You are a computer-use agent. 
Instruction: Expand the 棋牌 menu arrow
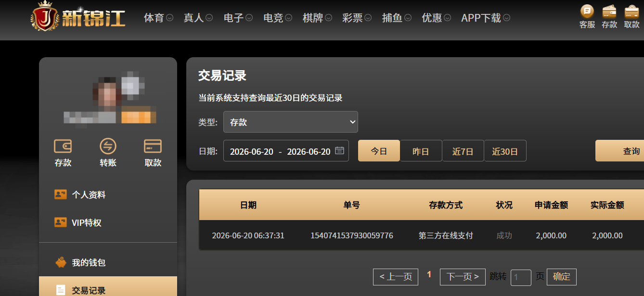click(x=328, y=18)
